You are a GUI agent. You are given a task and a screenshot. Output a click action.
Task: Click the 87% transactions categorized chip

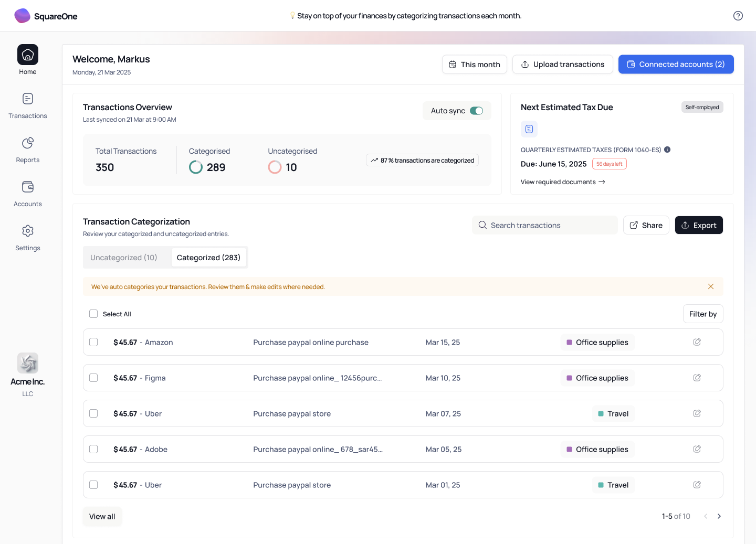pos(422,160)
